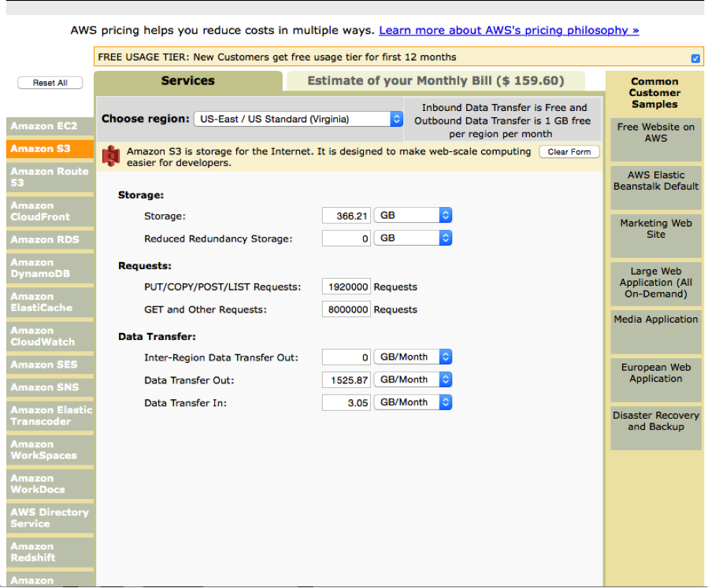708x588 pixels.
Task: Select Amazon CloudWatch service
Action: 50,336
